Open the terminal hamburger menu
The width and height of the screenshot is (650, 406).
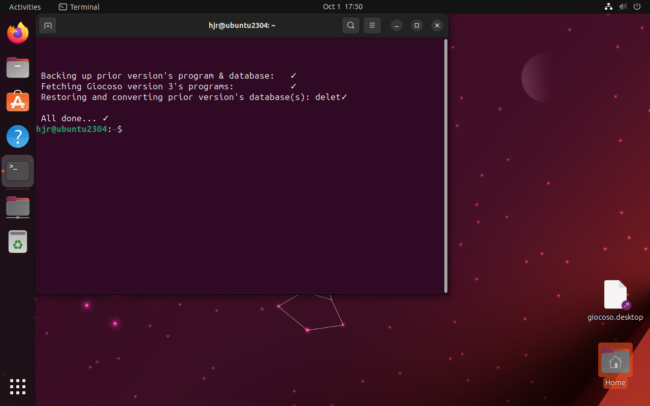tap(372, 25)
